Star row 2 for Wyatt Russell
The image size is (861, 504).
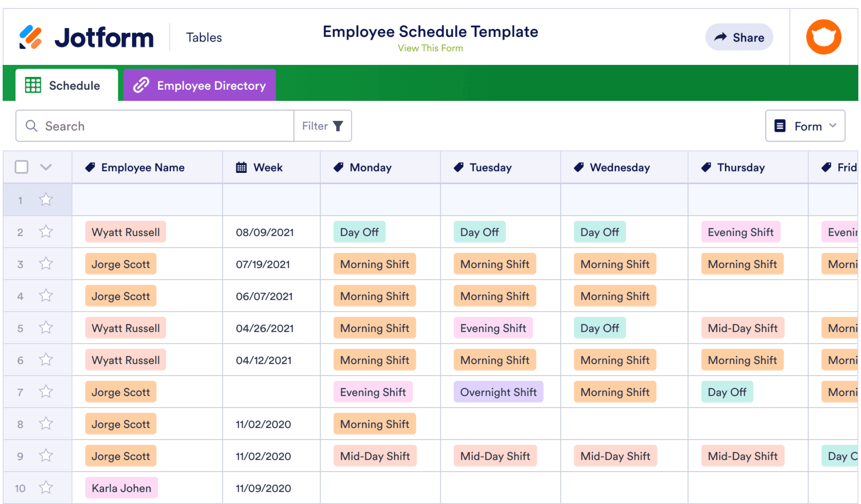(46, 232)
